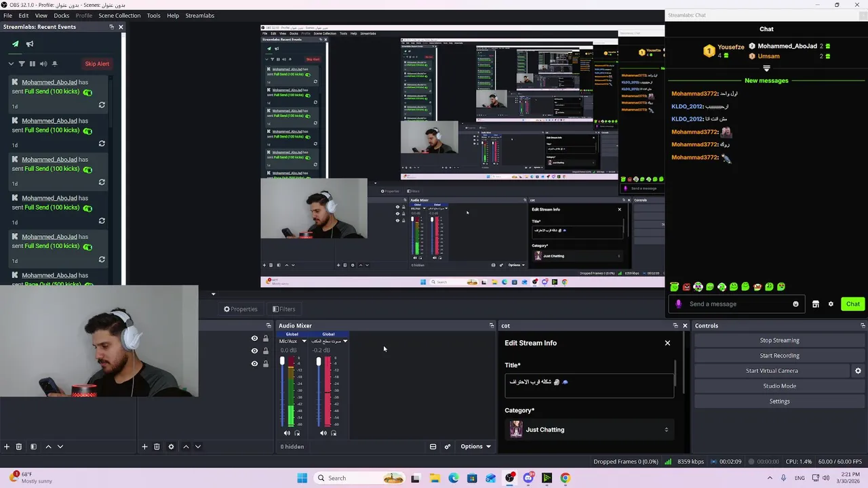Skip the current alert
This screenshot has width=868, height=488.
click(97, 64)
